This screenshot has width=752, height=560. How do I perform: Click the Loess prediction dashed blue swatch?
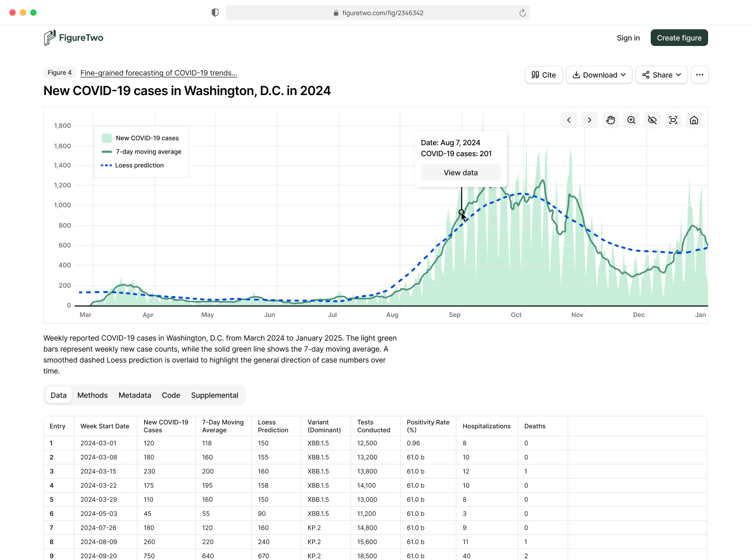pos(107,165)
